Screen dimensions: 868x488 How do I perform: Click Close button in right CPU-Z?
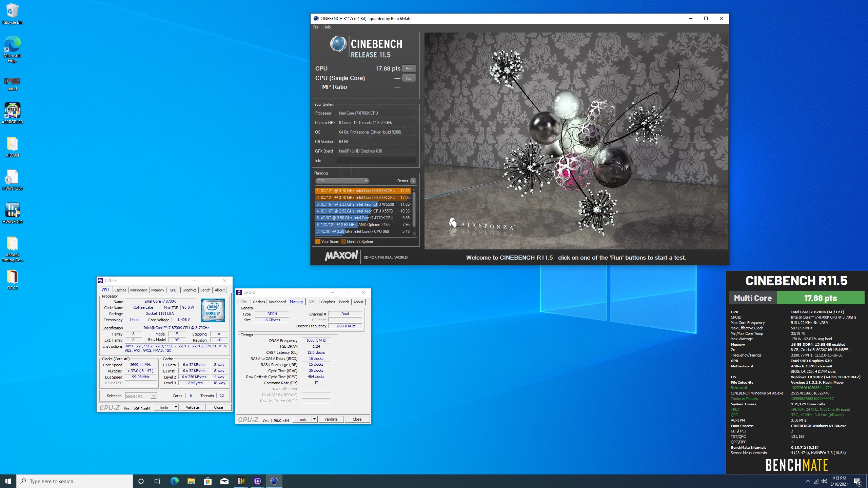[357, 420]
